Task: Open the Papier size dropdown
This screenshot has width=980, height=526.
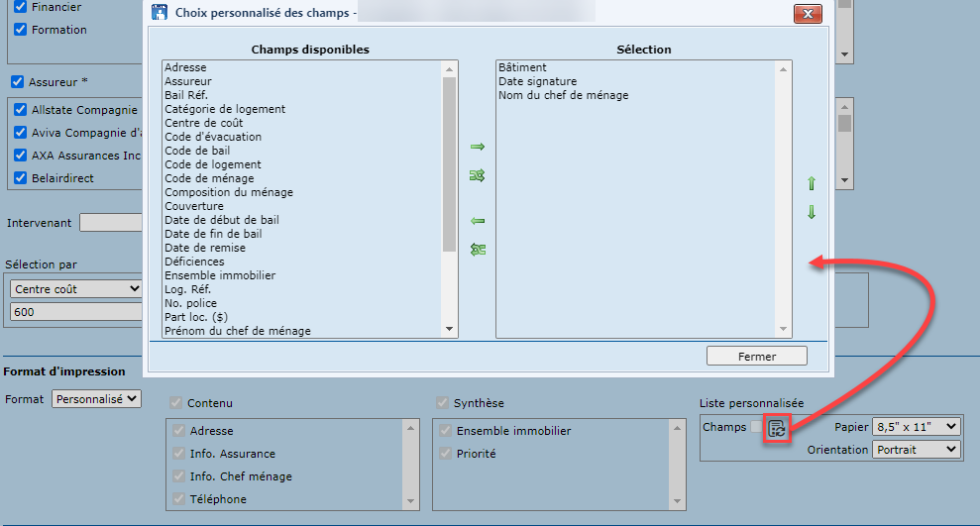Action: (916, 427)
